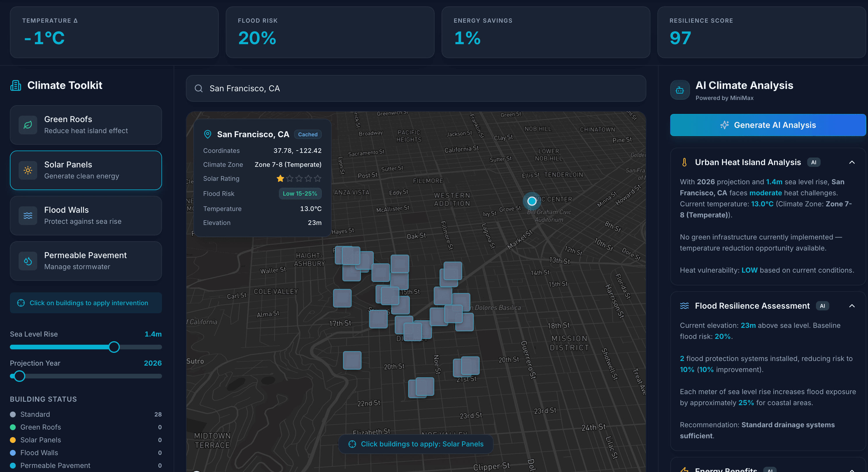Click the 23m elevation value on the card

(315, 223)
